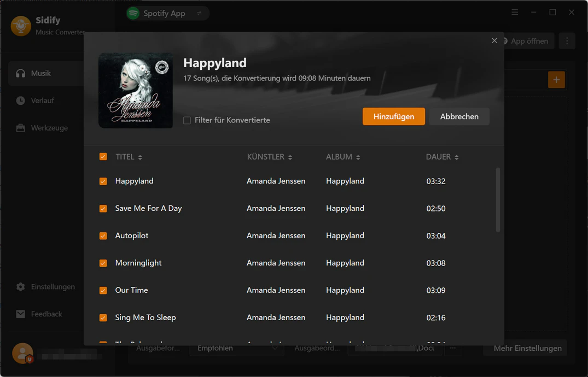Screen dimensions: 588x377
Task: Click the Spotify logo icon
Action: pyautogui.click(x=133, y=13)
